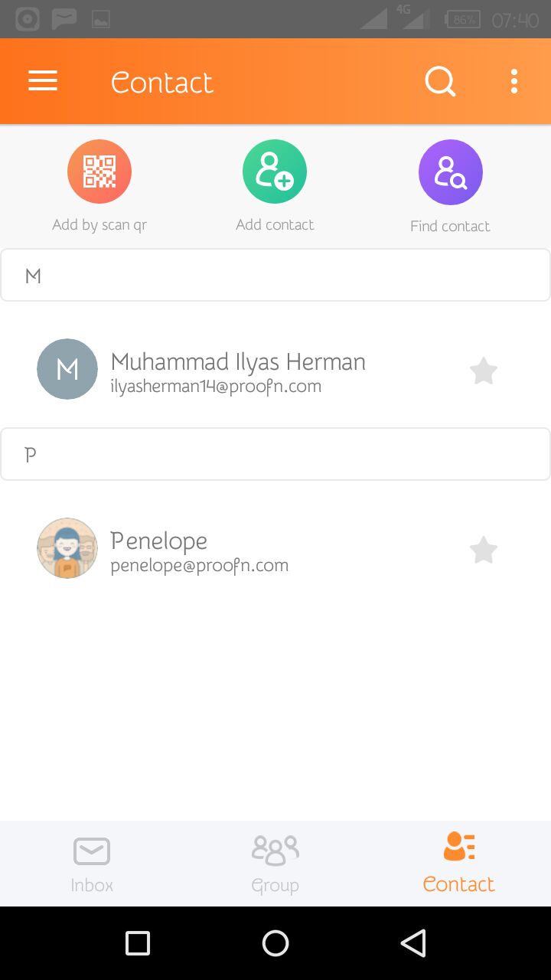The image size is (551, 980).
Task: Tap the purple Find contact icon
Action: pyautogui.click(x=450, y=172)
